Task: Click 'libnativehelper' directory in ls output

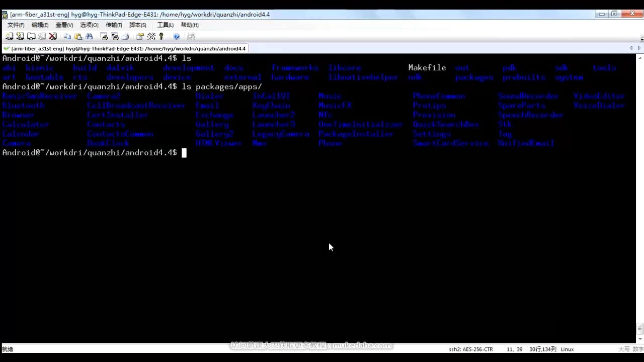Action: 363,77
